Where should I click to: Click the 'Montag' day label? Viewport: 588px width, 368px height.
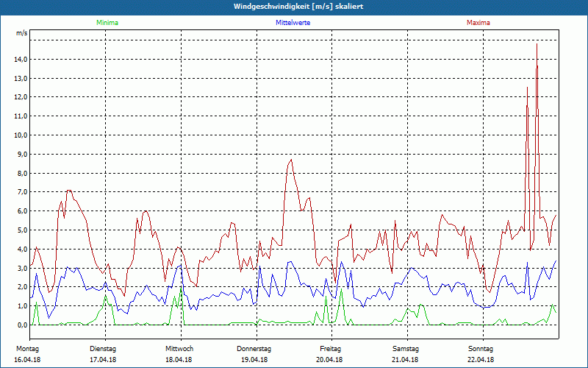pos(27,349)
